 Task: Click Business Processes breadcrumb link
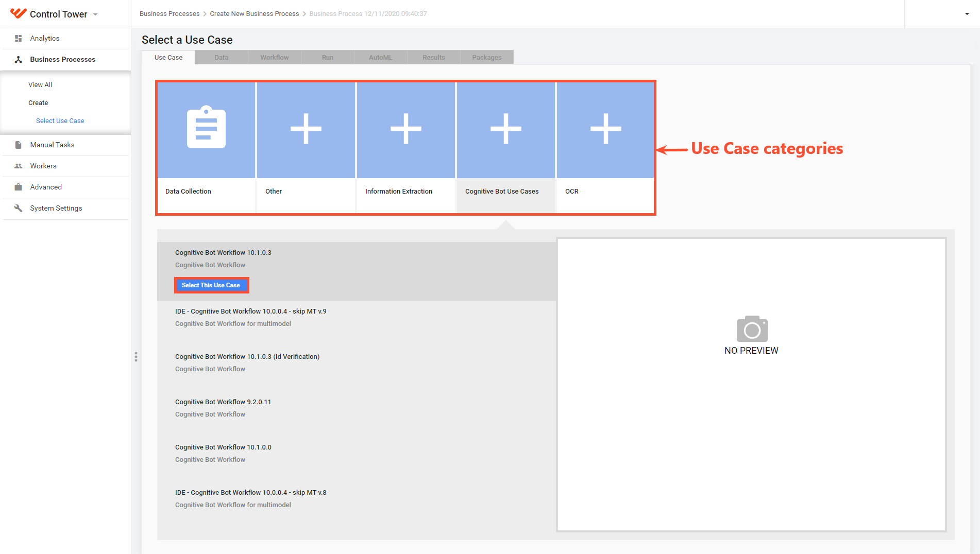click(170, 13)
